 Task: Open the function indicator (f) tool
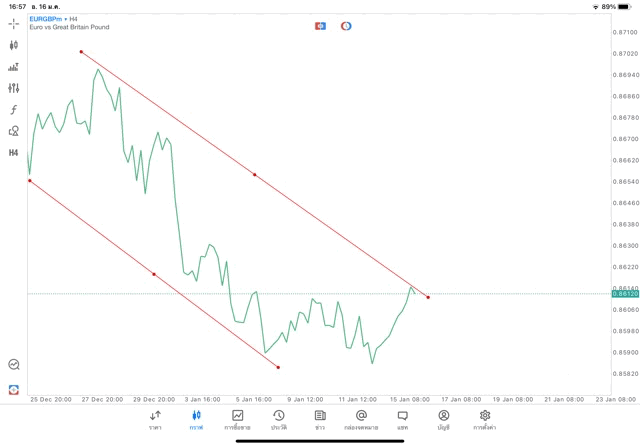click(14, 110)
